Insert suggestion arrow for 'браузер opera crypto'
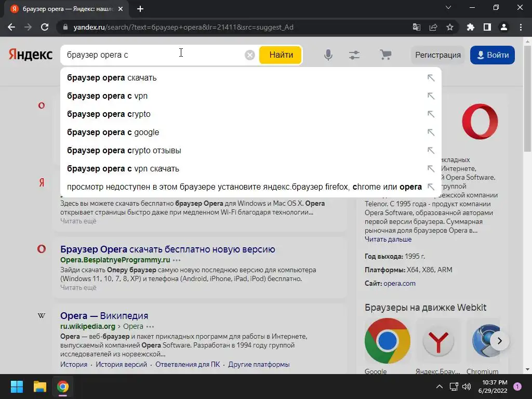 431,114
